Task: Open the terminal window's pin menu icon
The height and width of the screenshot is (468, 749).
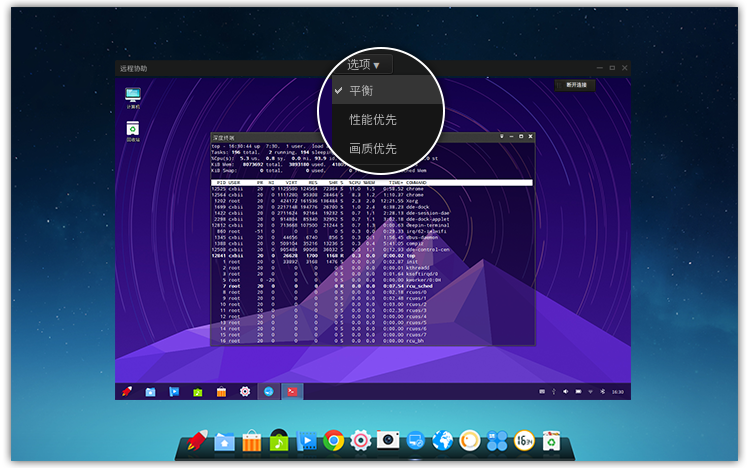Action: pos(502,137)
